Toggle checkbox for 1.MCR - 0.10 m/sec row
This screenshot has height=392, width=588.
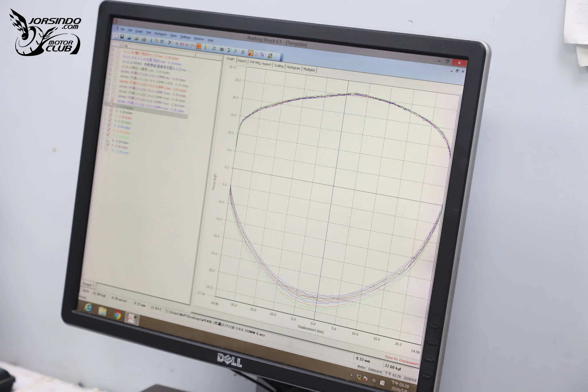point(115,75)
